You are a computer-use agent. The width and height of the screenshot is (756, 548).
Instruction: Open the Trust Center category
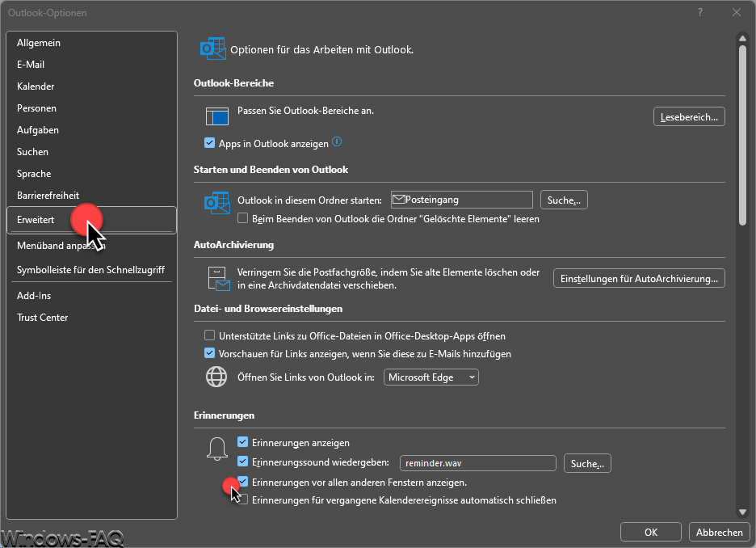(91, 318)
